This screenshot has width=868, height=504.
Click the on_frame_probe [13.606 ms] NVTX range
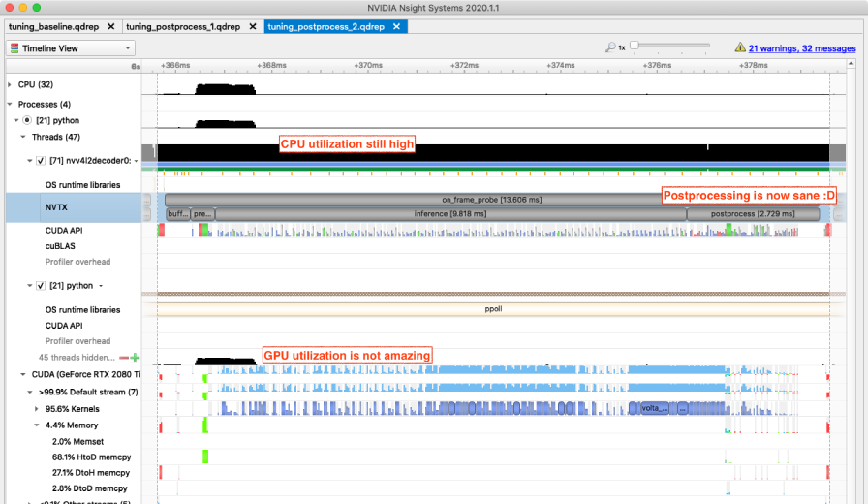[491, 200]
